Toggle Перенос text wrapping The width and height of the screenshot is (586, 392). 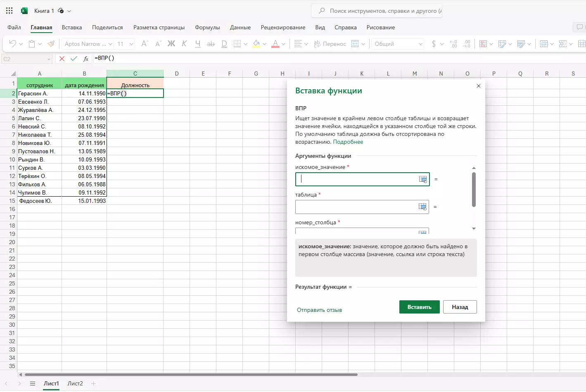[x=330, y=44]
